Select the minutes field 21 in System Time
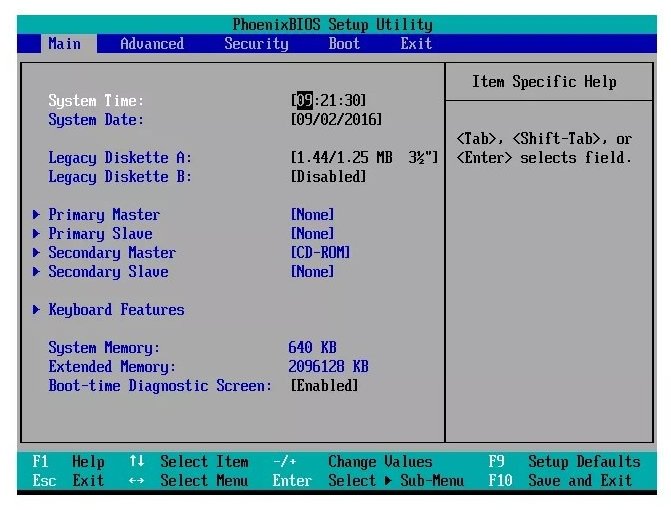The image size is (671, 510). (328, 100)
